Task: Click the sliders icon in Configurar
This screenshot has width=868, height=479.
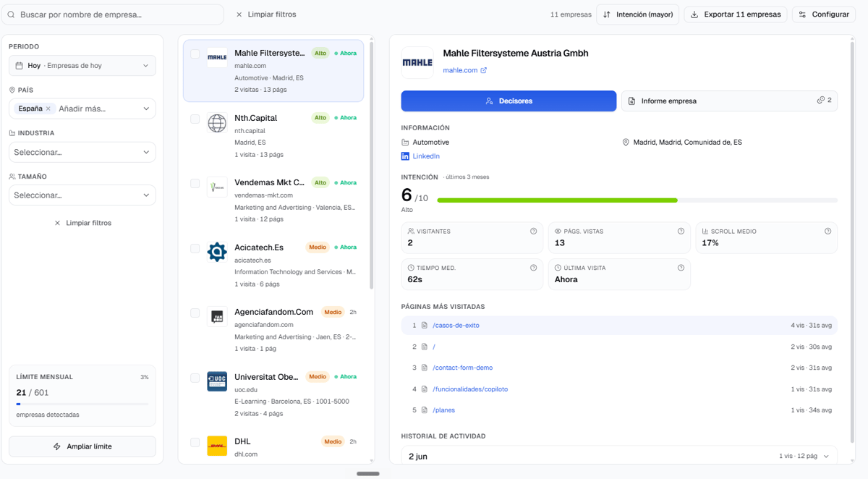Action: [802, 14]
